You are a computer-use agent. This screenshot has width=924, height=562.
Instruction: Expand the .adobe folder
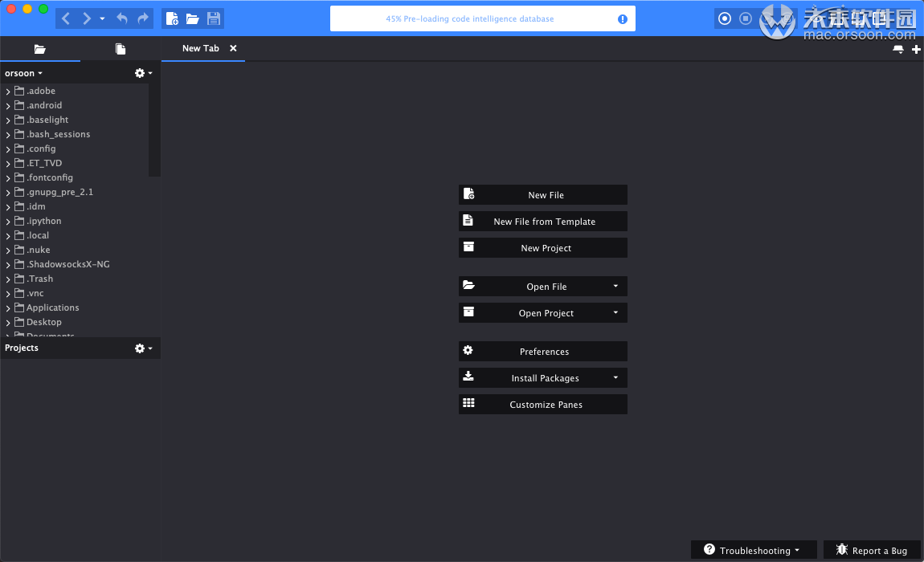(8, 92)
